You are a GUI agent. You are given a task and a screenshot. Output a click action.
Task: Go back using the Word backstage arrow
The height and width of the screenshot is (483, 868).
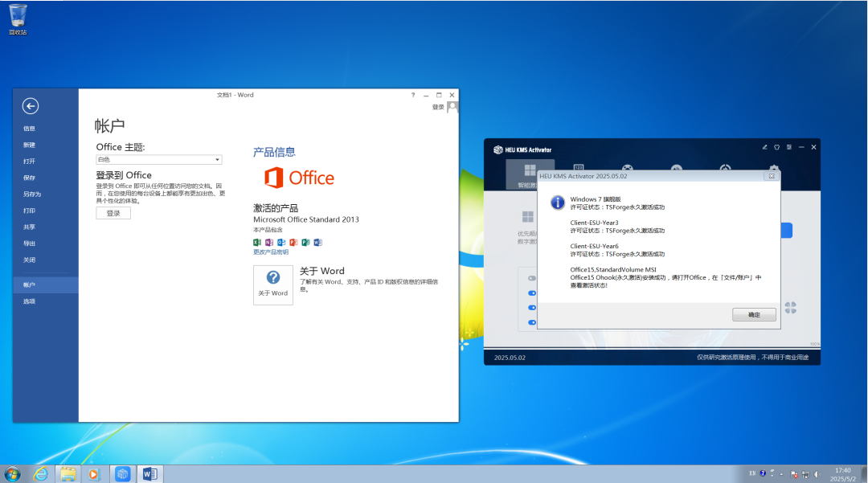(31, 105)
